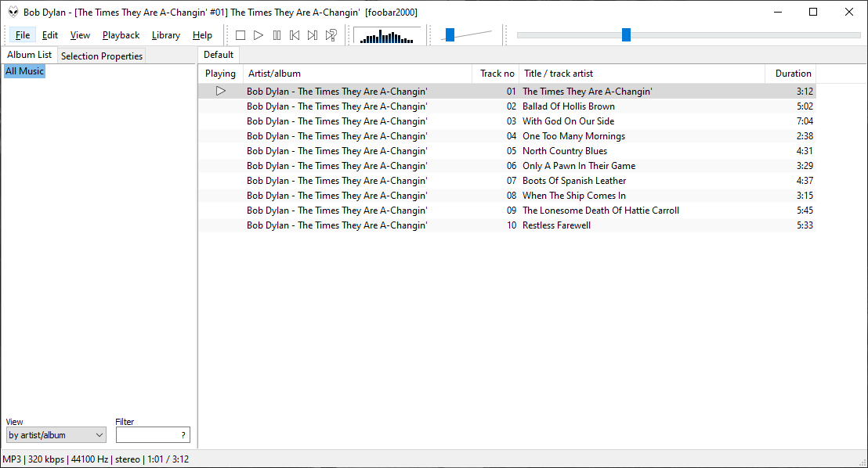Image resolution: width=868 pixels, height=468 pixels.
Task: Click the Stop playback button
Action: [x=241, y=35]
